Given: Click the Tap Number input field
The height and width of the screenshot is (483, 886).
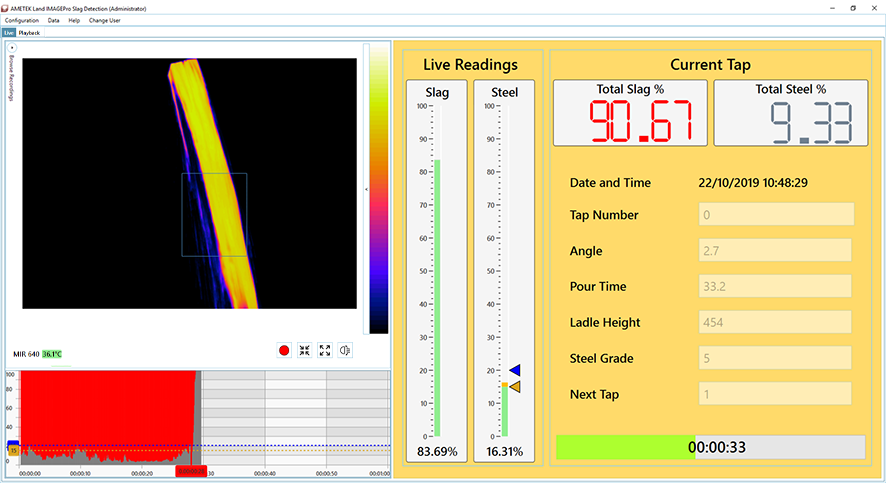Looking at the screenshot, I should [x=775, y=215].
